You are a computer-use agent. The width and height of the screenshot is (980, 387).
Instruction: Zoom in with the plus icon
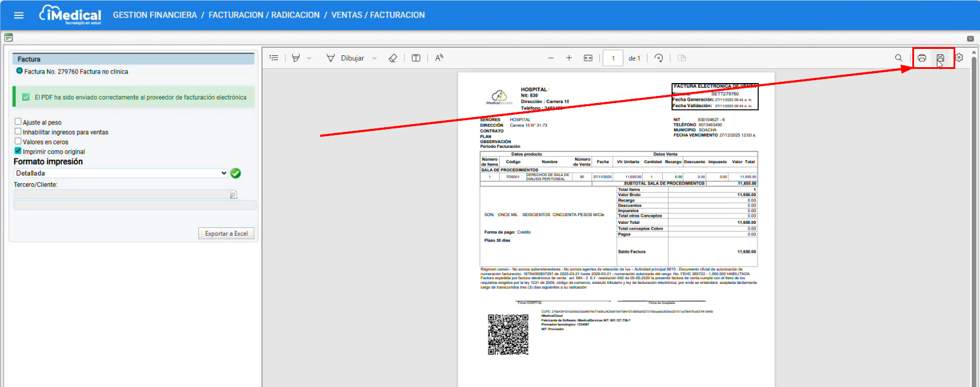[569, 58]
